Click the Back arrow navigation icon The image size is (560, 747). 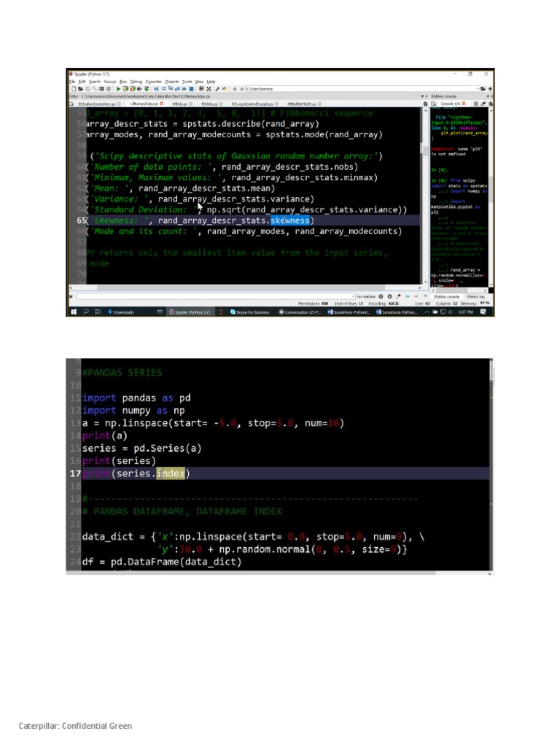point(235,88)
